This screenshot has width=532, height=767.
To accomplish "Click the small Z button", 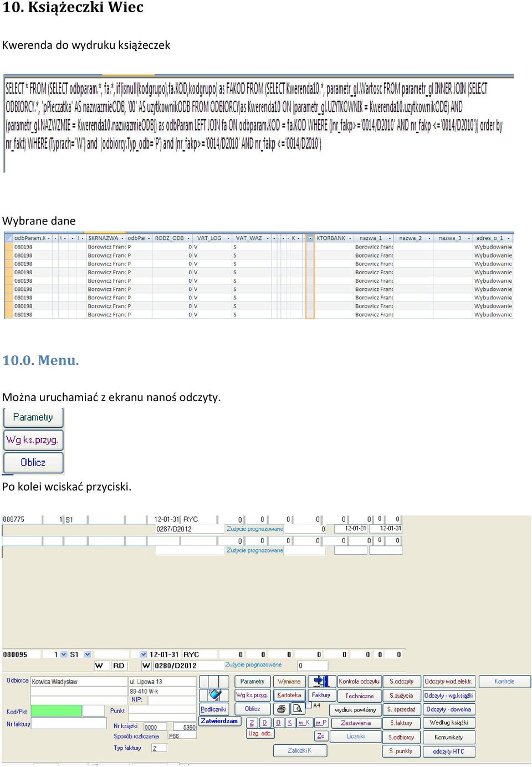I will [x=252, y=723].
